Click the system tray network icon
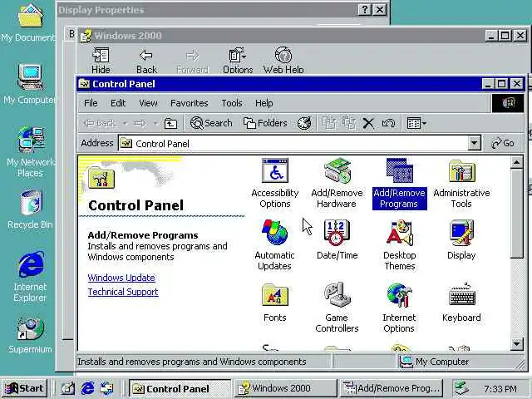Viewport: 532px width, 399px height. point(461,388)
